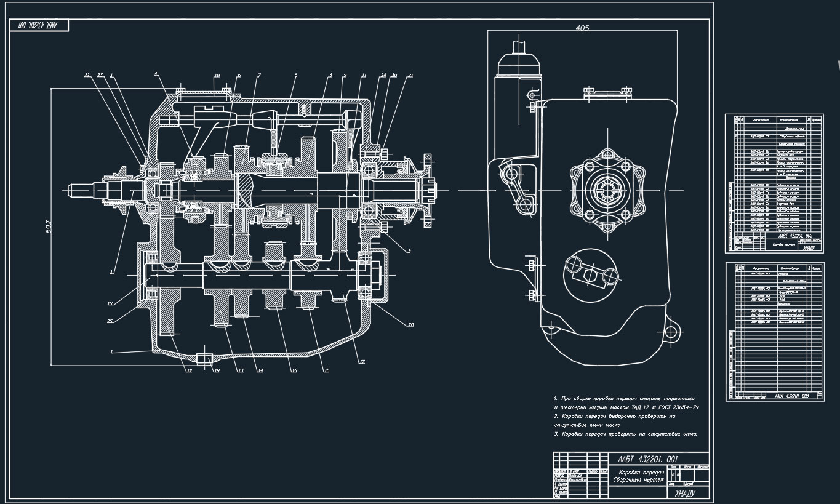The height and width of the screenshot is (504, 840).
Task: Click callout number 14
Action: click(260, 370)
